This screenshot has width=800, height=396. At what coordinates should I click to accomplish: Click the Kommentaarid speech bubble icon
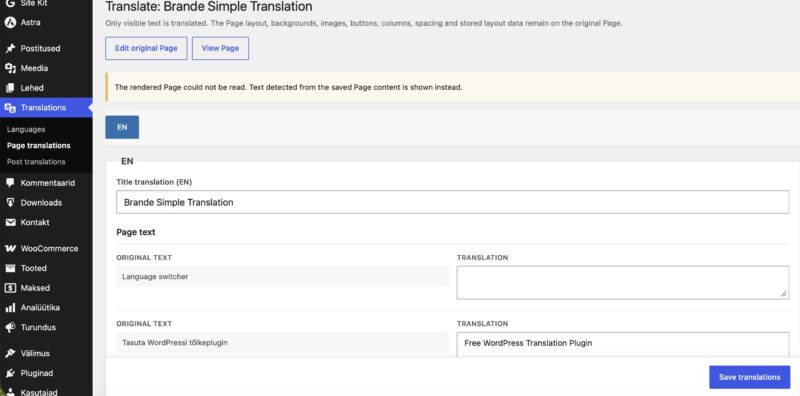coord(10,183)
